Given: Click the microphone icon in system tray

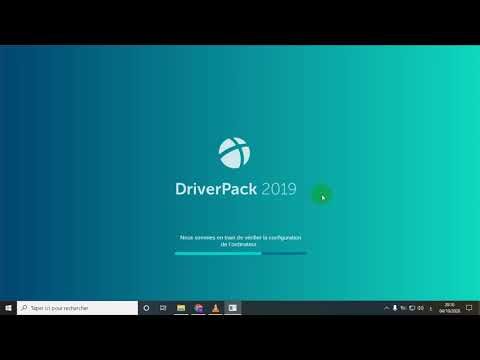Looking at the screenshot, I should point(395,308).
